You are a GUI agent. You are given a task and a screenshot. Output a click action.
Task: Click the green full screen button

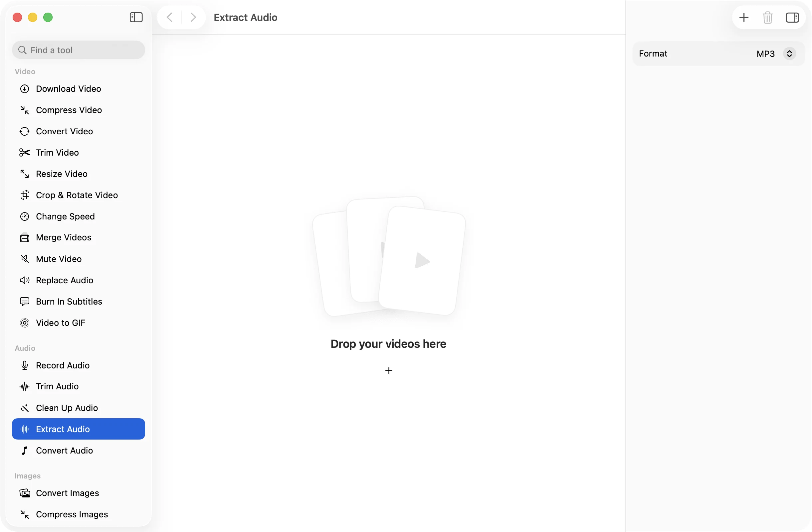point(48,17)
